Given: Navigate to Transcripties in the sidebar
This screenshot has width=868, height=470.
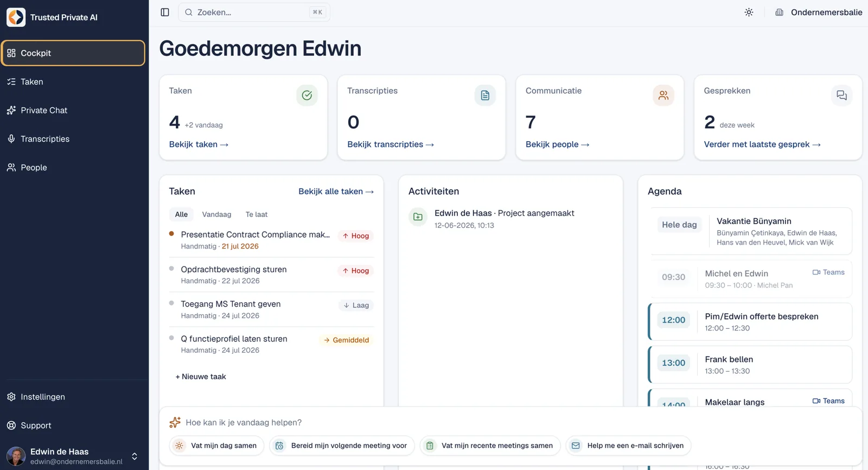Looking at the screenshot, I should click(x=73, y=139).
